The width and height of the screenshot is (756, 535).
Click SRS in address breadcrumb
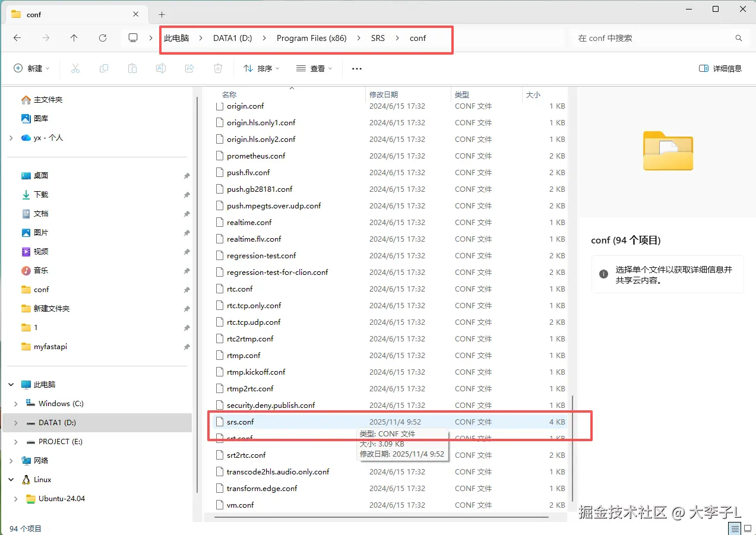[378, 38]
